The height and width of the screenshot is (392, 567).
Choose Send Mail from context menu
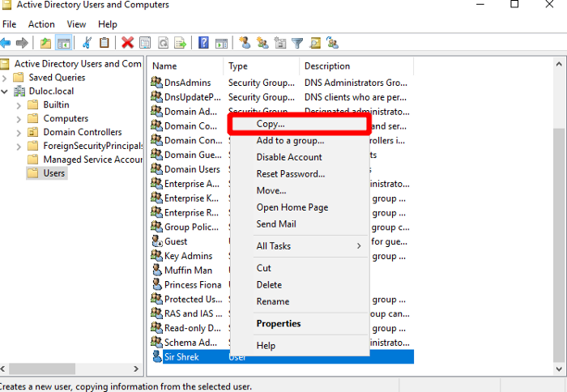point(300,224)
